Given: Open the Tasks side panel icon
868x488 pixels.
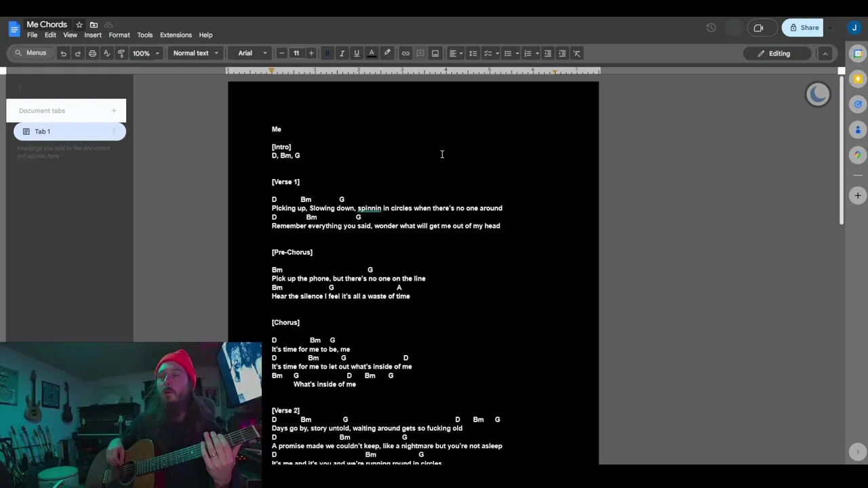Looking at the screenshot, I should click(857, 104).
